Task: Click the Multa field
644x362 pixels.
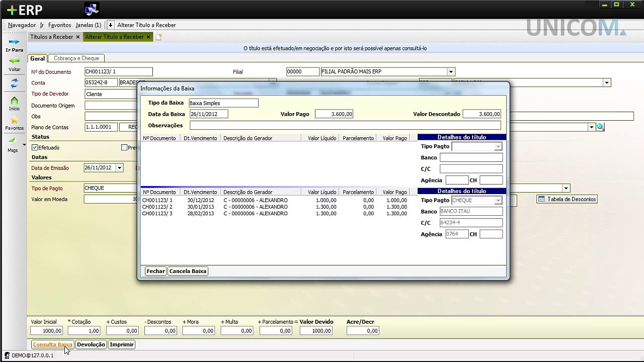Action: [x=237, y=331]
